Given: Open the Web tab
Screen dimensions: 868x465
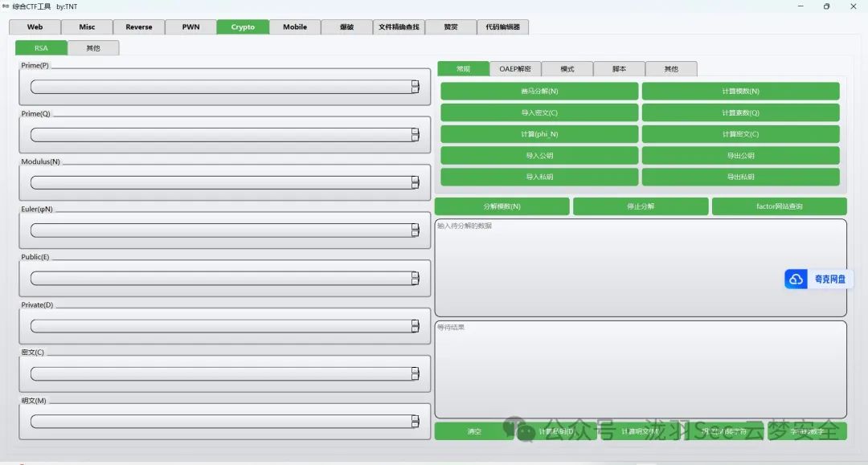Looking at the screenshot, I should tap(35, 27).
